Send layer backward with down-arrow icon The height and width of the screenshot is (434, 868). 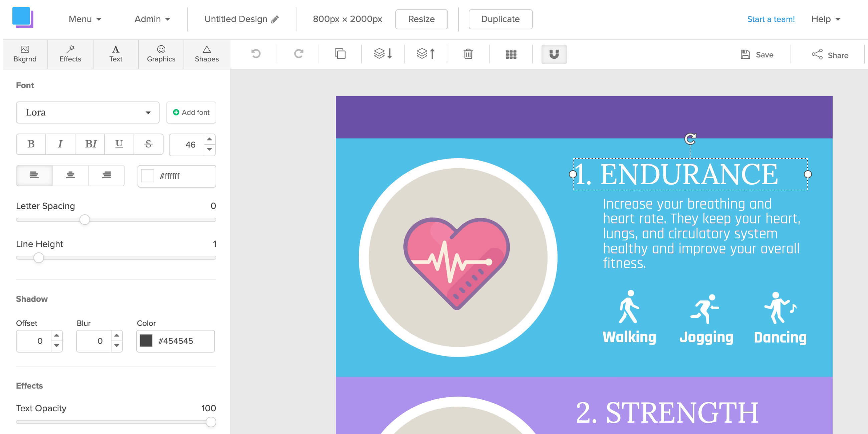[x=383, y=54]
